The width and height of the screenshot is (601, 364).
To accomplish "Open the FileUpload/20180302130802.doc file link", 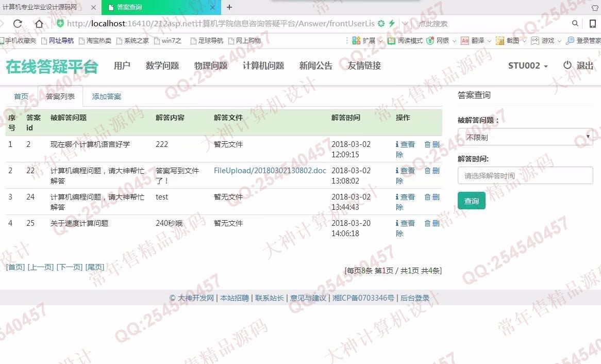I will click(x=270, y=171).
